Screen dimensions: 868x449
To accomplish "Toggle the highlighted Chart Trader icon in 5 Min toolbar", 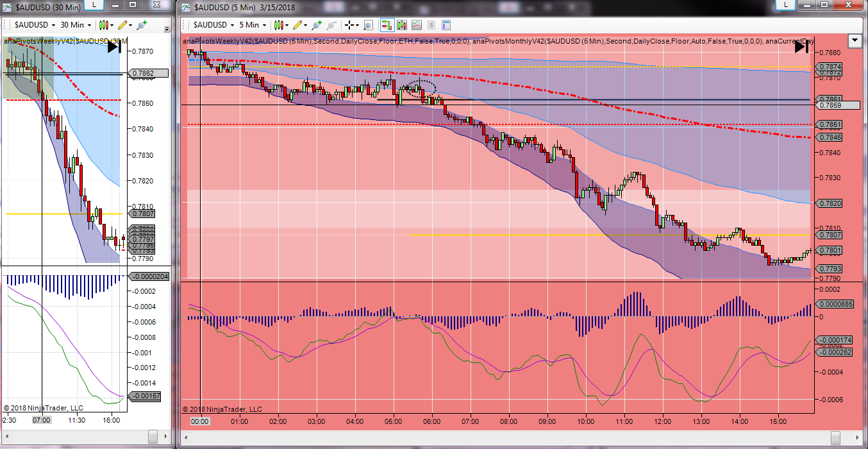I will click(387, 25).
